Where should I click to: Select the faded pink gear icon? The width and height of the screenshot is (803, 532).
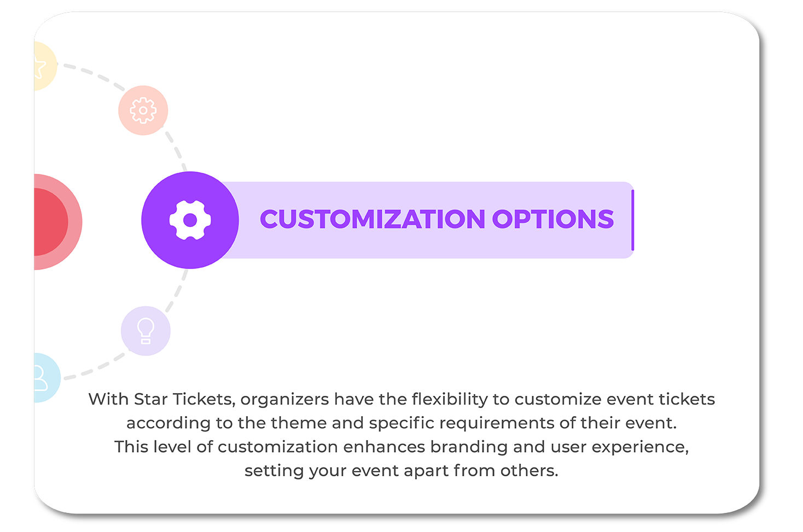(143, 110)
